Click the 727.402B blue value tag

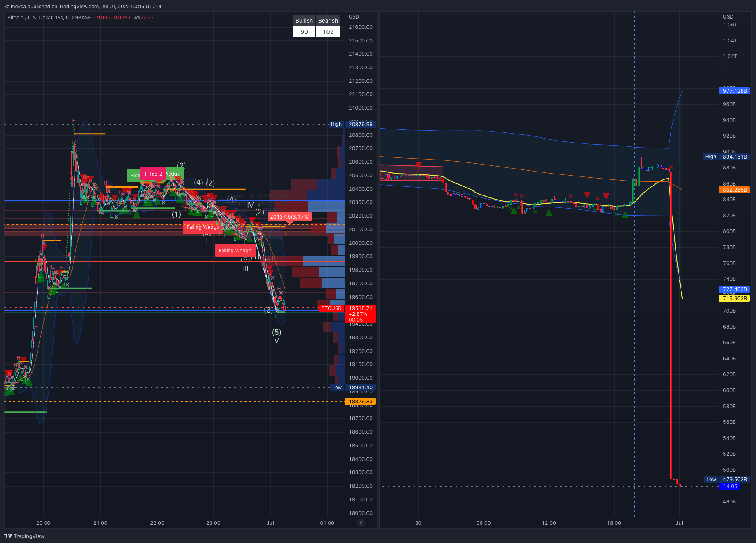tap(735, 289)
